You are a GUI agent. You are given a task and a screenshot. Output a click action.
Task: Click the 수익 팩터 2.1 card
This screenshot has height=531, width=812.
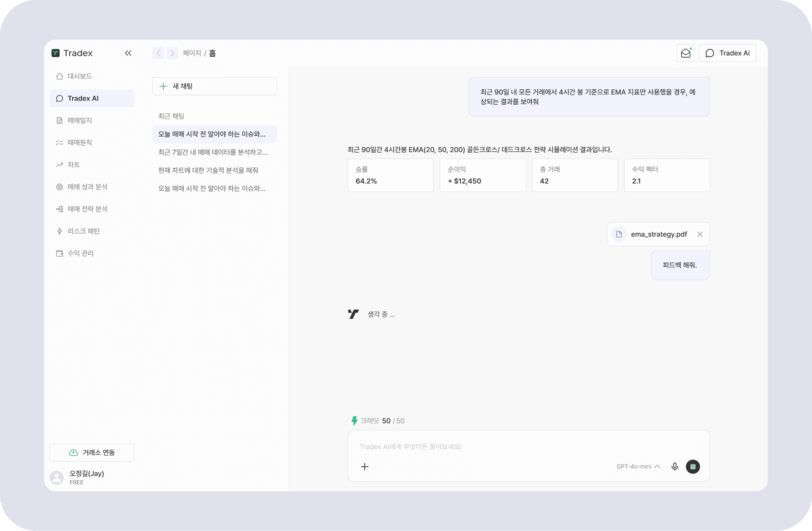coord(667,175)
